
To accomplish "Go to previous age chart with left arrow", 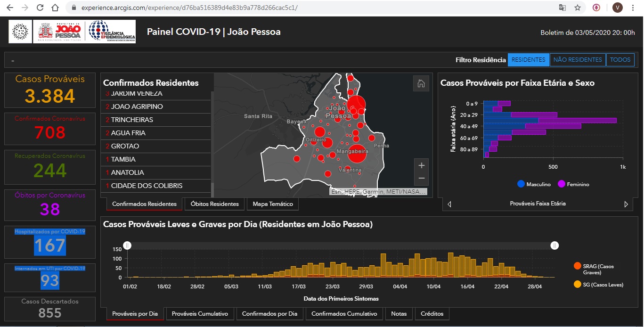I will [x=449, y=204].
